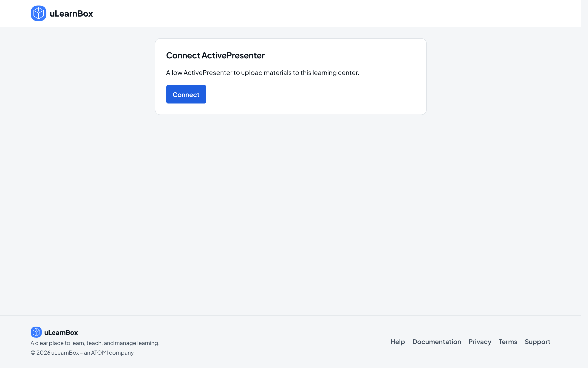Click the 'Allow ActivePresenter to upload materials' text

click(262, 72)
